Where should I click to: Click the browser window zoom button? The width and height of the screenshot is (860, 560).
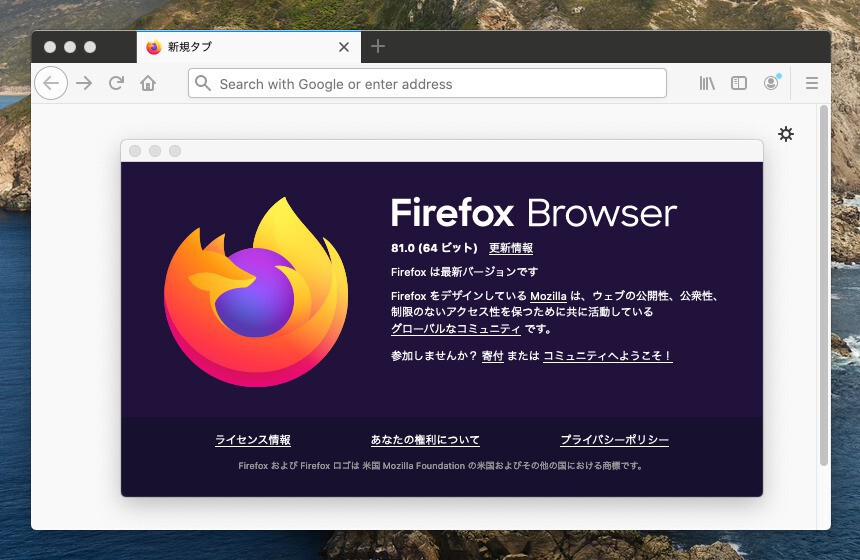click(x=90, y=47)
